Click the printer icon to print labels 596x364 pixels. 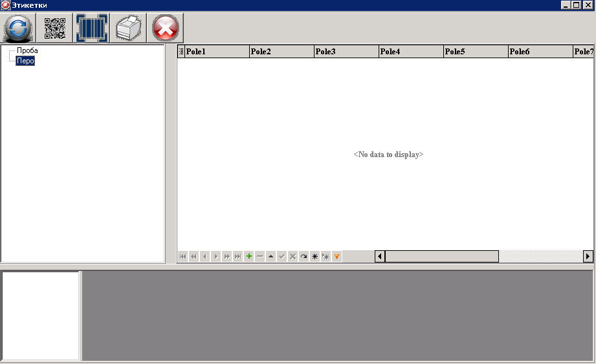coord(129,28)
